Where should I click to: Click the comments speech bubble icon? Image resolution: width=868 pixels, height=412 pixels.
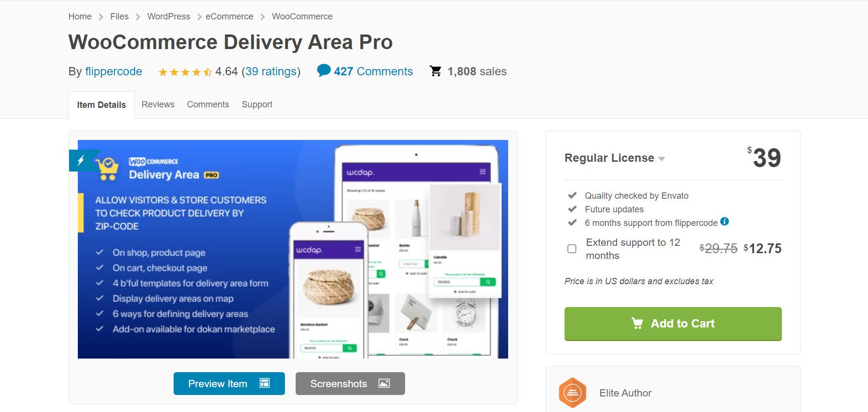tap(323, 71)
